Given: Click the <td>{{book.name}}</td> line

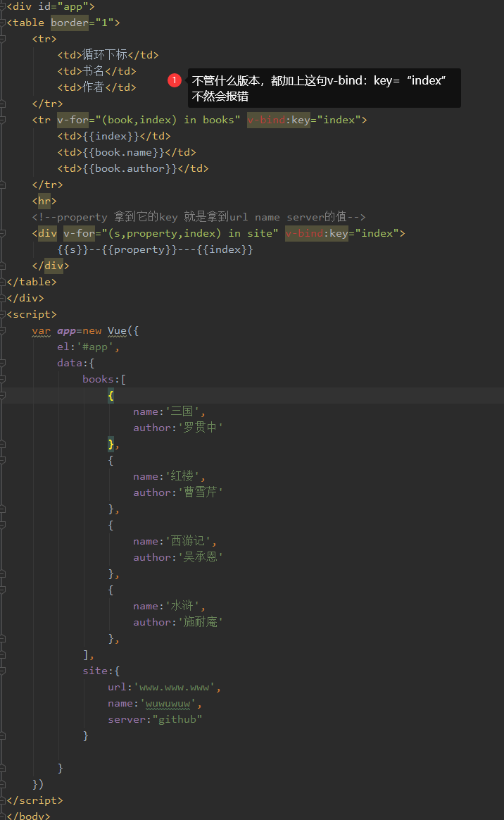Looking at the screenshot, I should (x=127, y=152).
